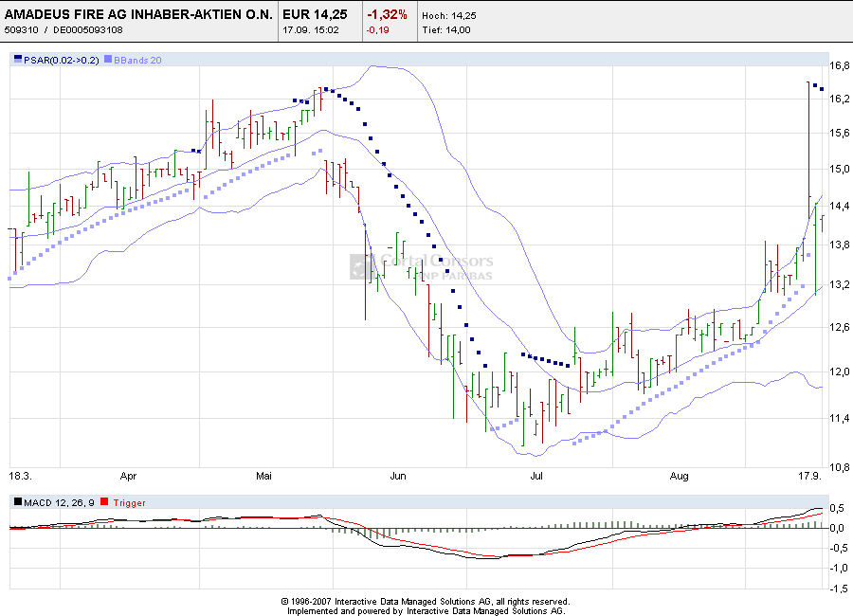
Task: Click the BBands 20 legend label
Action: (137, 61)
